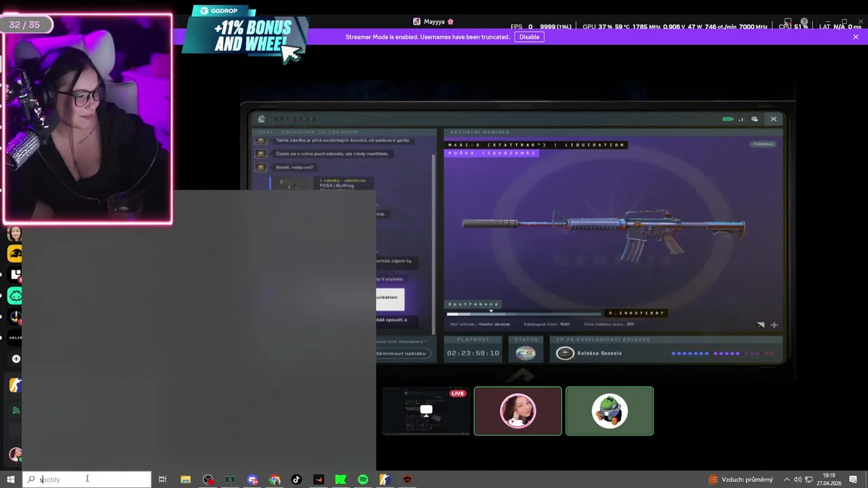Select the yellow server icon in sidebar

coord(15,253)
